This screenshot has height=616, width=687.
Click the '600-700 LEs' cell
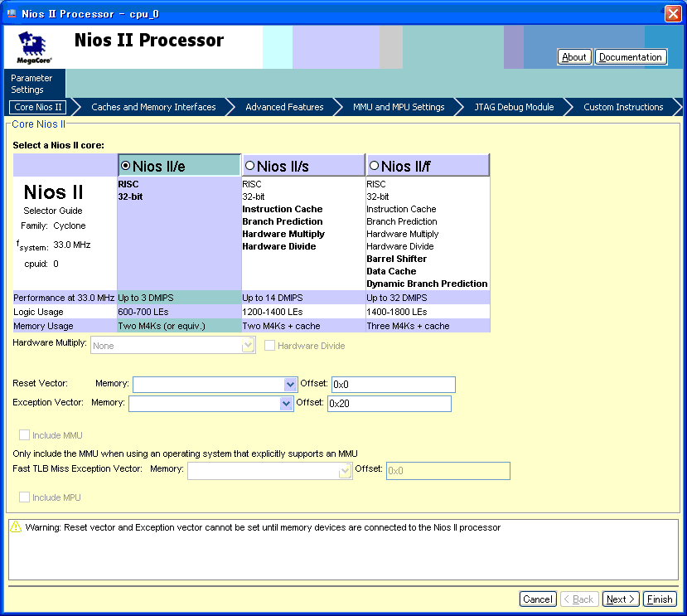[x=179, y=312]
